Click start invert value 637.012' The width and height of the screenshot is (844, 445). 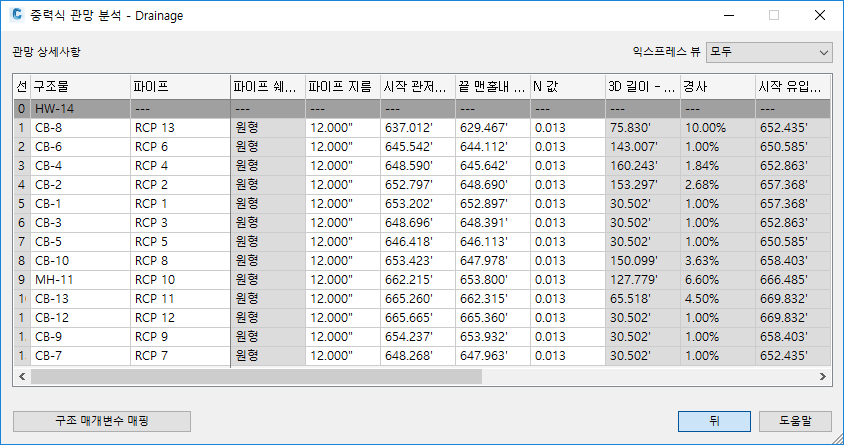418,128
